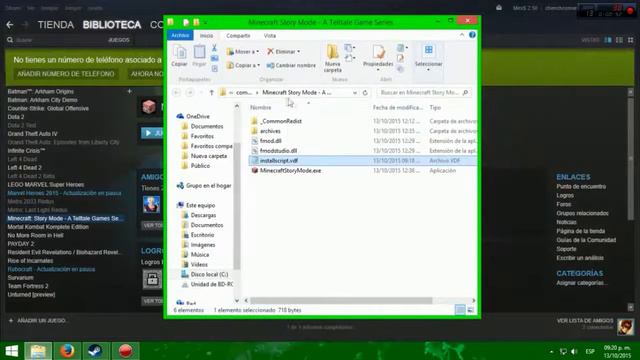Screen dimensions: 640x360
Task: Click JUEGOS filter in Steam library search
Action: (x=119, y=40)
